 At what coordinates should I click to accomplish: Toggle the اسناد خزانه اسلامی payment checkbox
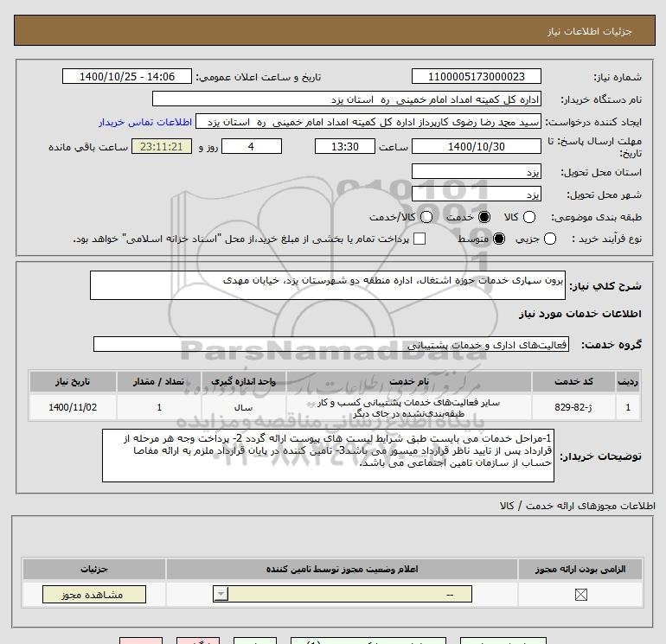pyautogui.click(x=419, y=239)
